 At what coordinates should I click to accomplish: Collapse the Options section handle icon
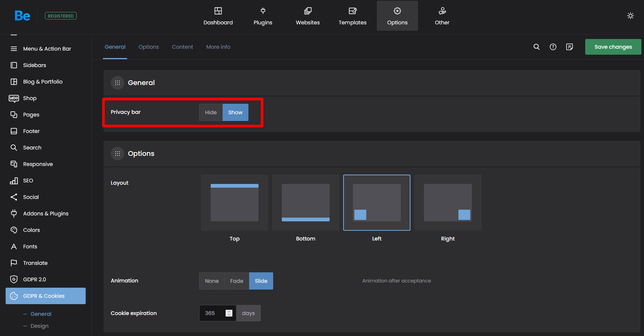click(117, 154)
